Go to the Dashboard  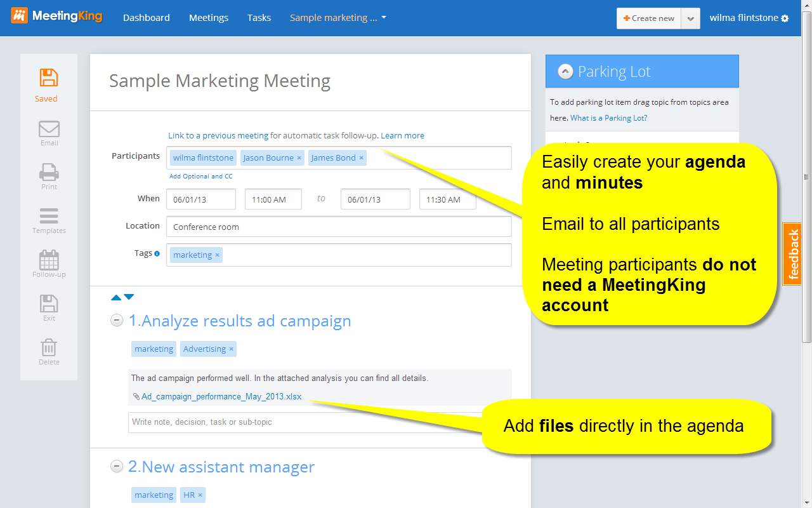pyautogui.click(x=147, y=18)
